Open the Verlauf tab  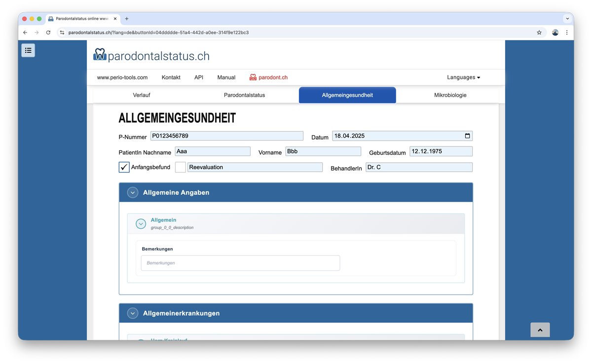pos(142,95)
